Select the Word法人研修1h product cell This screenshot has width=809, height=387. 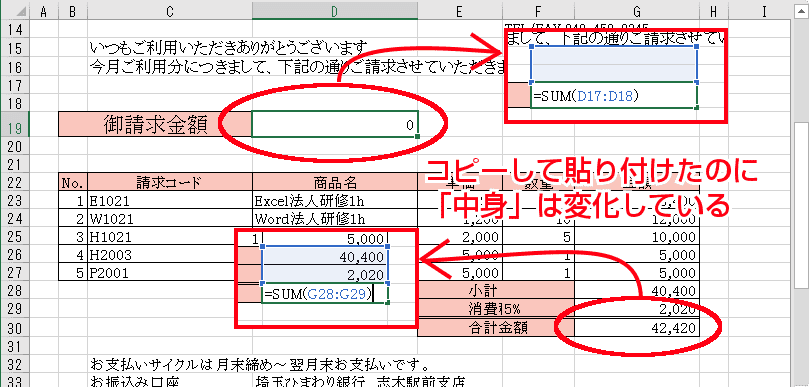click(335, 218)
